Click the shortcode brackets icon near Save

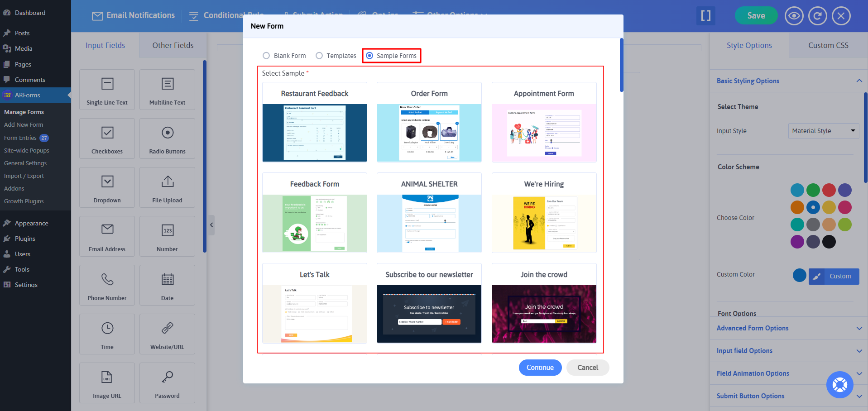tap(705, 15)
